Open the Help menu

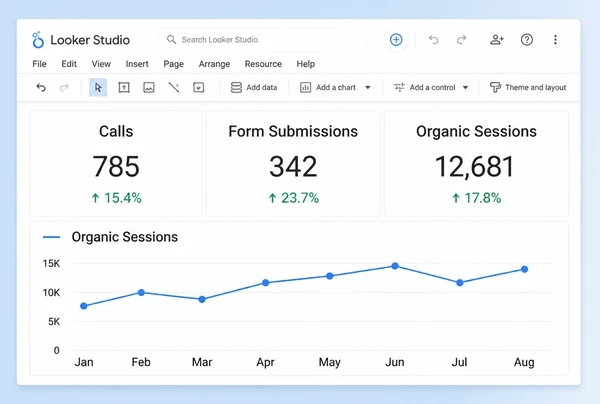(x=306, y=64)
